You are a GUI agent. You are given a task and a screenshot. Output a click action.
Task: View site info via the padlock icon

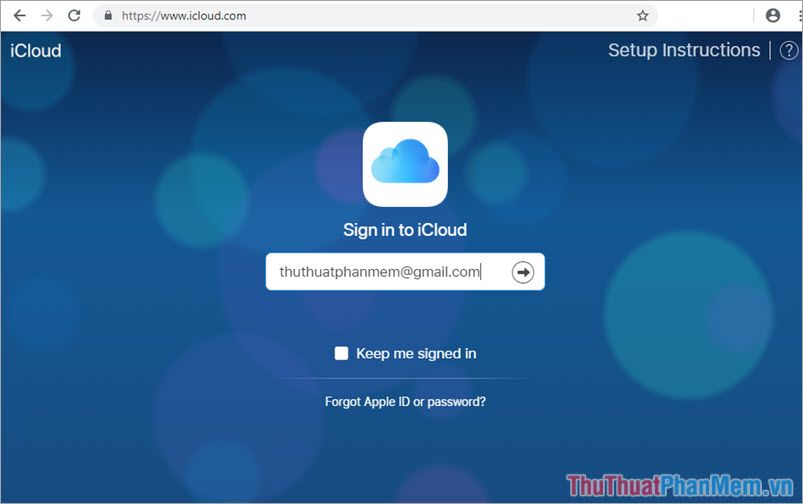[x=108, y=16]
